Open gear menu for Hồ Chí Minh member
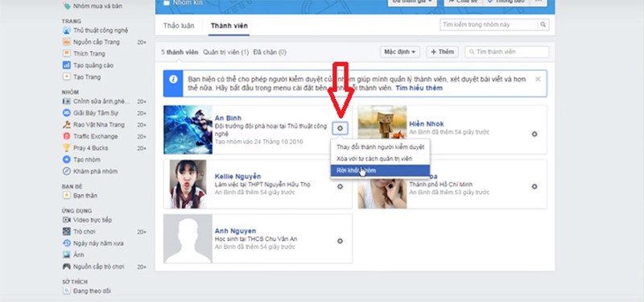This screenshot has height=302, width=644. 535,187
